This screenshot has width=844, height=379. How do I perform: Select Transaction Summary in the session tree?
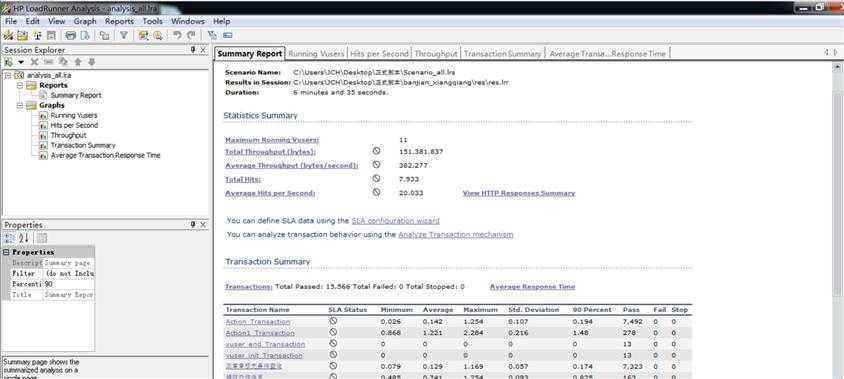(x=82, y=145)
